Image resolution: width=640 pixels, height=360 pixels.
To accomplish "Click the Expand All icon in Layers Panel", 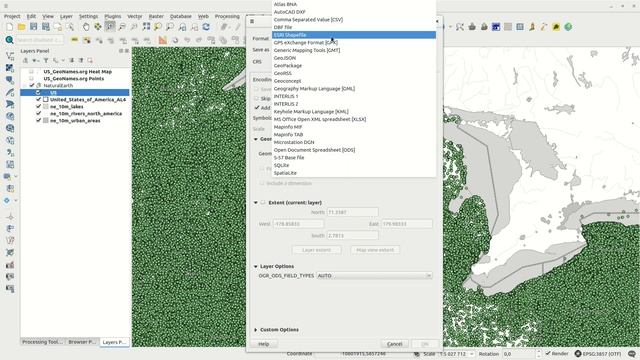I will click(71, 60).
